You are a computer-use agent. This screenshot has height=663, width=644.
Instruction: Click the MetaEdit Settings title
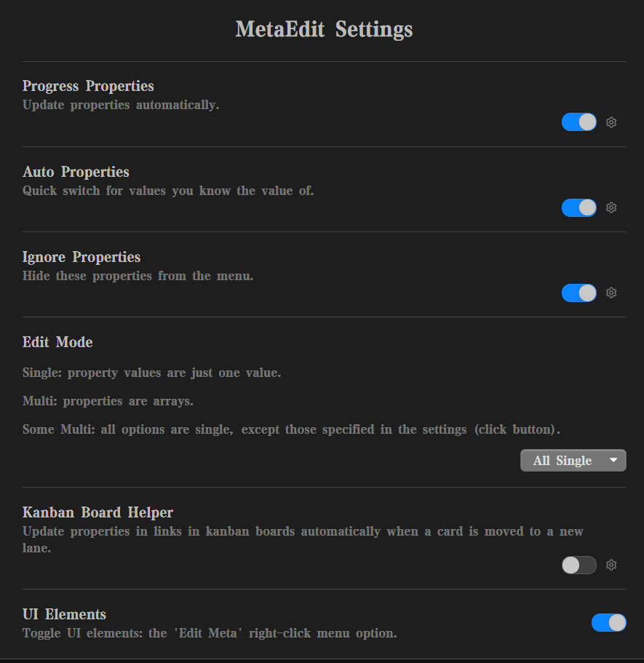coord(323,29)
